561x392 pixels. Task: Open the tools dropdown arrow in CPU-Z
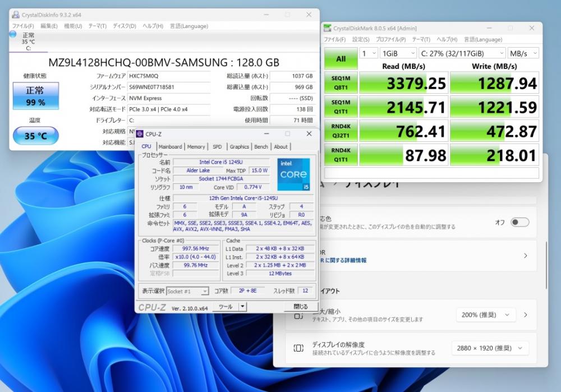pyautogui.click(x=242, y=307)
